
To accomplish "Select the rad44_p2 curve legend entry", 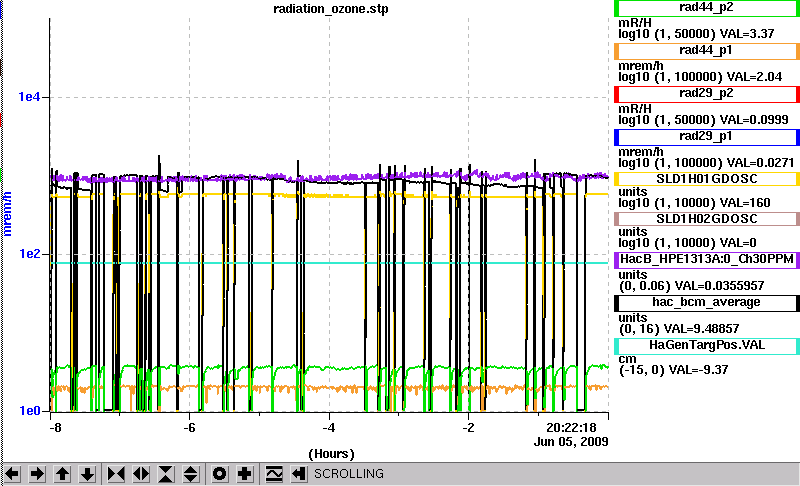I will click(x=706, y=8).
